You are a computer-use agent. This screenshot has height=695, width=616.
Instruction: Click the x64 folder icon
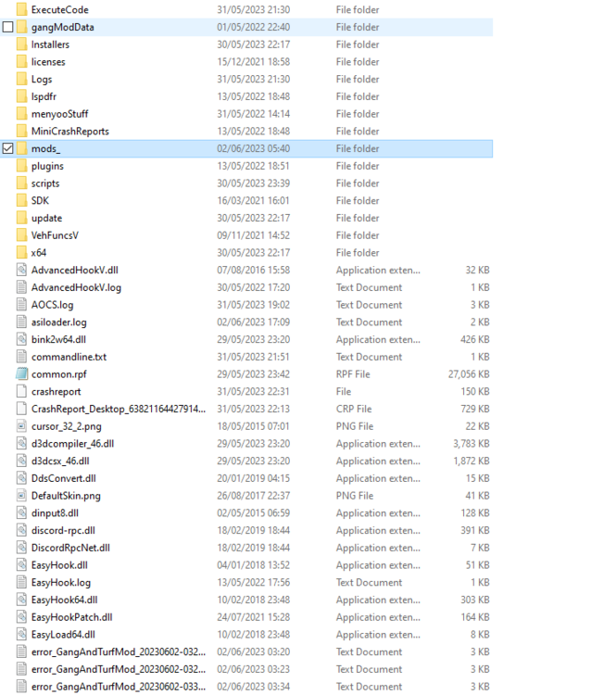tap(21, 253)
